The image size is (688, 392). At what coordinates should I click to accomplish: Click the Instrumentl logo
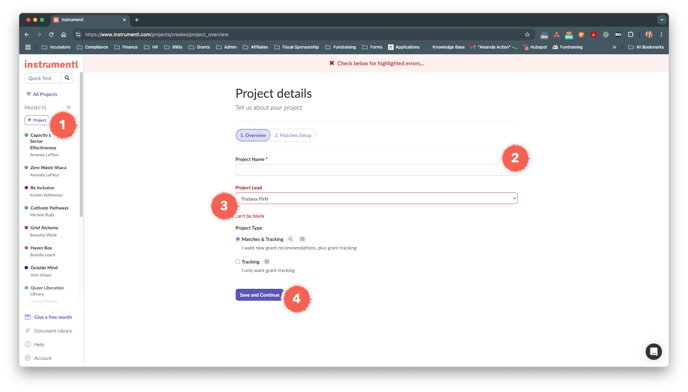[51, 65]
